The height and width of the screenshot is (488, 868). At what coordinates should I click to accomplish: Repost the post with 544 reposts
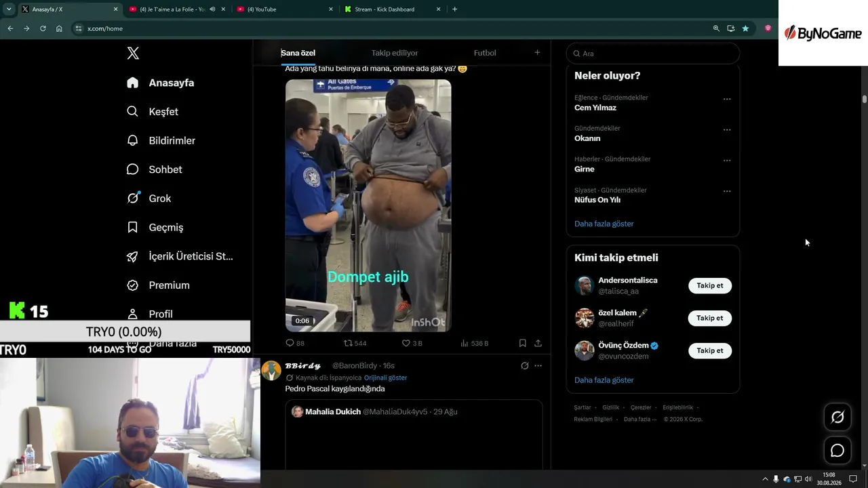(355, 343)
